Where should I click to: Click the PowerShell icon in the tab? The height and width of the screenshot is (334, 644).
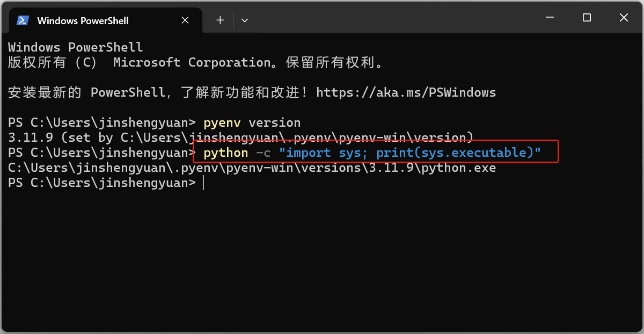23,20
